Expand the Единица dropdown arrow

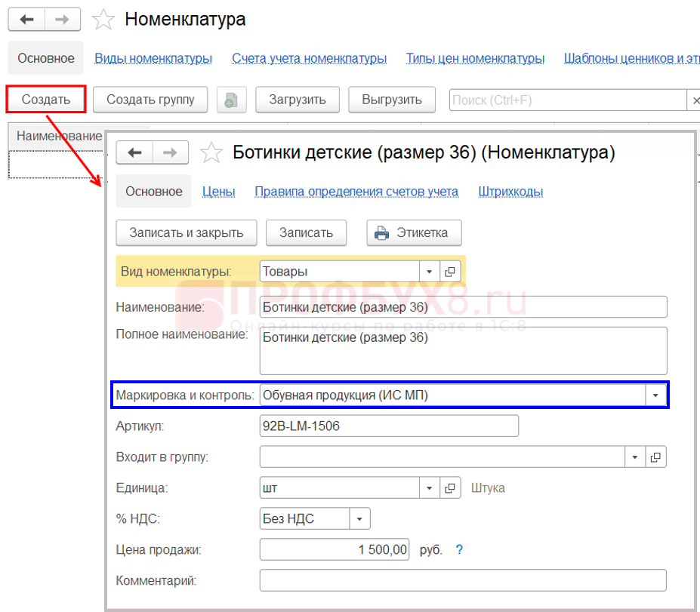pos(430,487)
